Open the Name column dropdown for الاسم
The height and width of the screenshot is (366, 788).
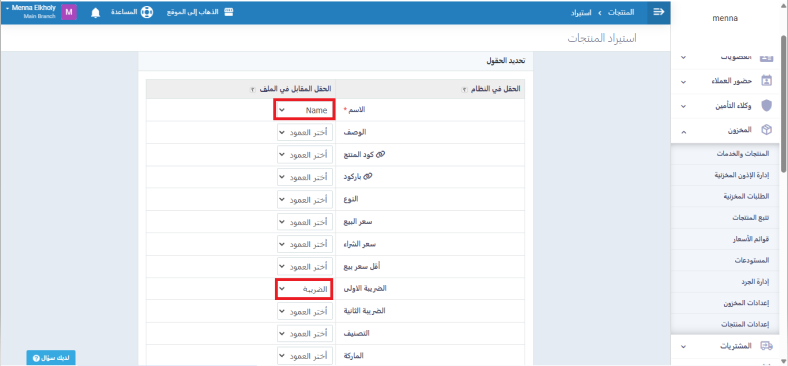305,110
